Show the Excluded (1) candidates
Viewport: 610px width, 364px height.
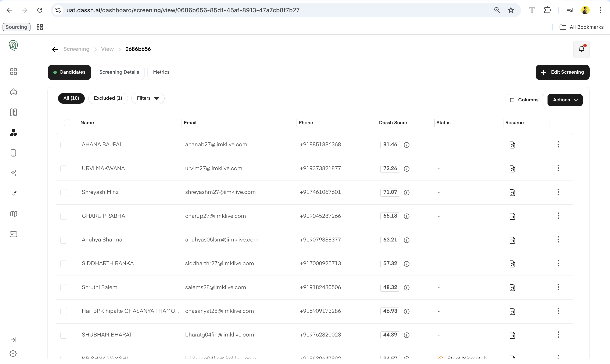108,98
